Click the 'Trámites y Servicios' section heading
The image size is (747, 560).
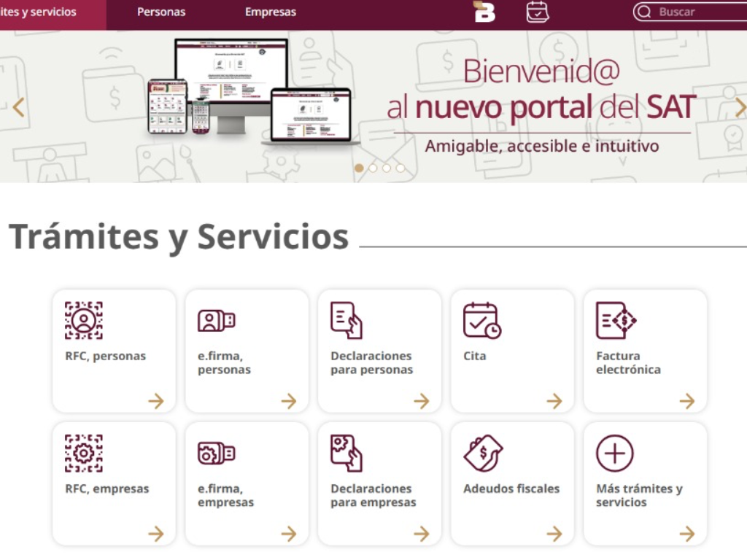coord(179,237)
